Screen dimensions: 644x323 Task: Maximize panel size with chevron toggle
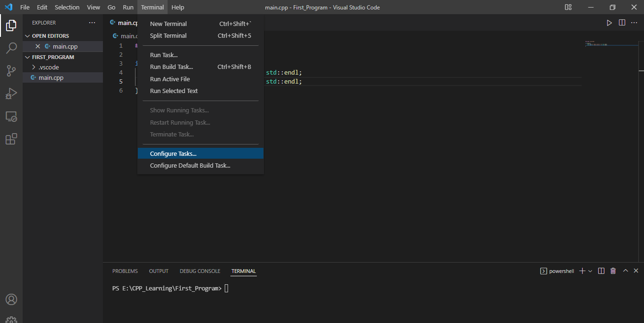(x=625, y=271)
